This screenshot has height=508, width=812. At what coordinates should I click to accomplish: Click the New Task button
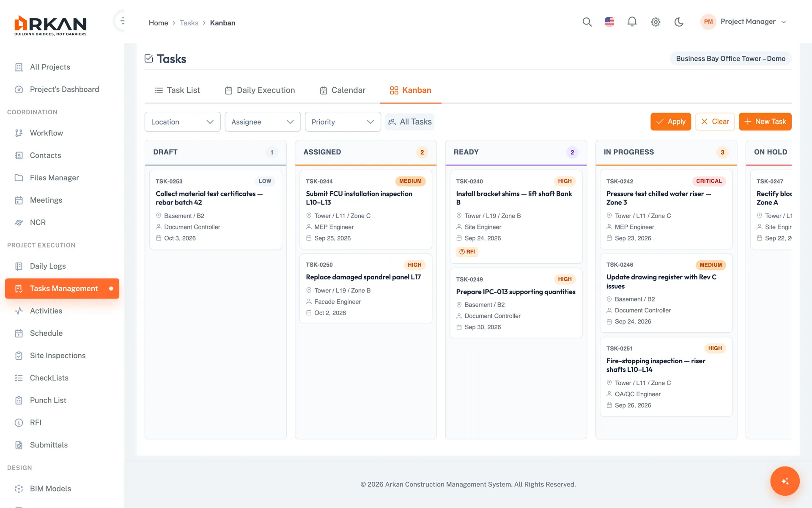coord(765,122)
